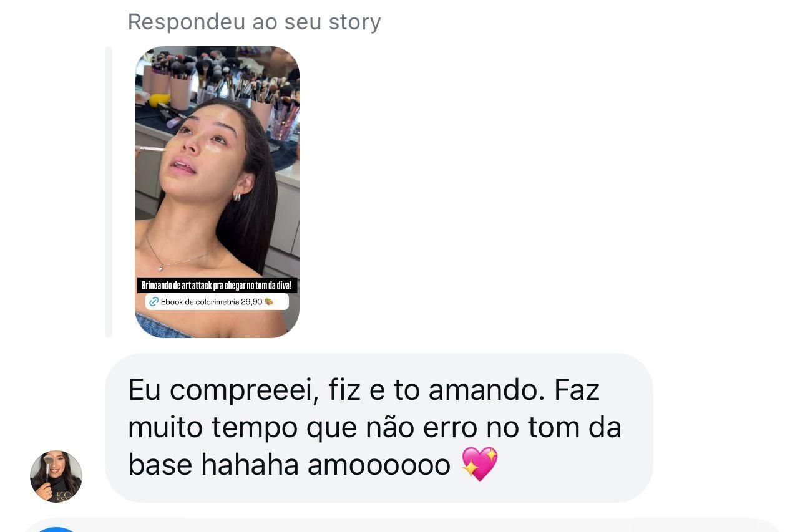Open the "Ebook de colorimetria 29,90" link sticker
Screen dimensions: 805x532
(x=217, y=302)
